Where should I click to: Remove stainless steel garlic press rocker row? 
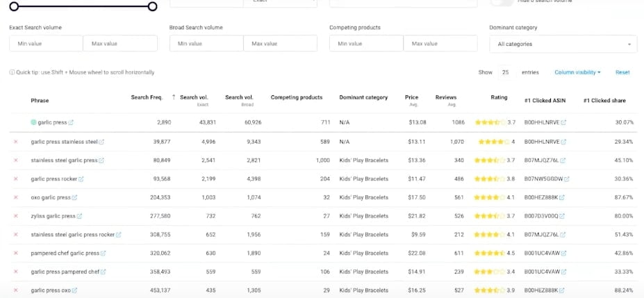[x=16, y=234]
